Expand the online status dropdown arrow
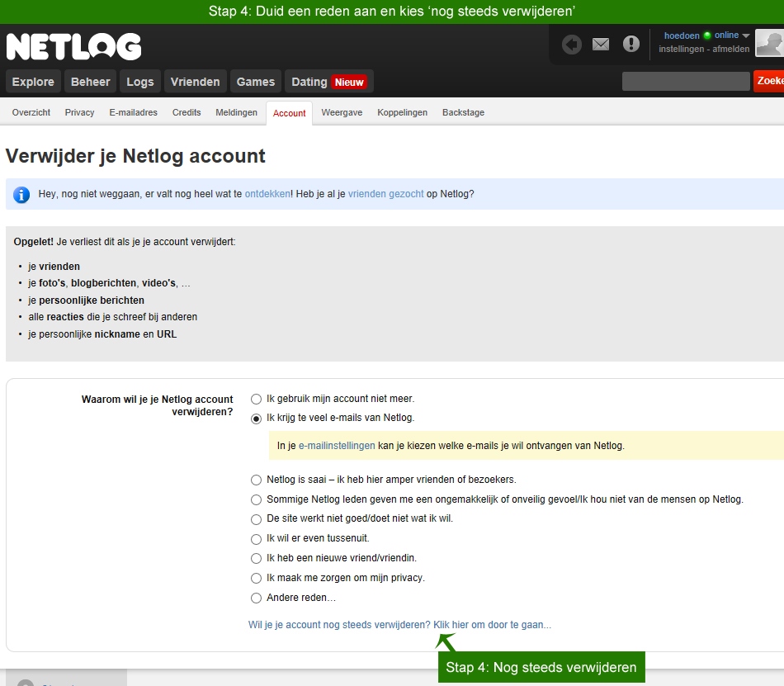 click(x=746, y=35)
